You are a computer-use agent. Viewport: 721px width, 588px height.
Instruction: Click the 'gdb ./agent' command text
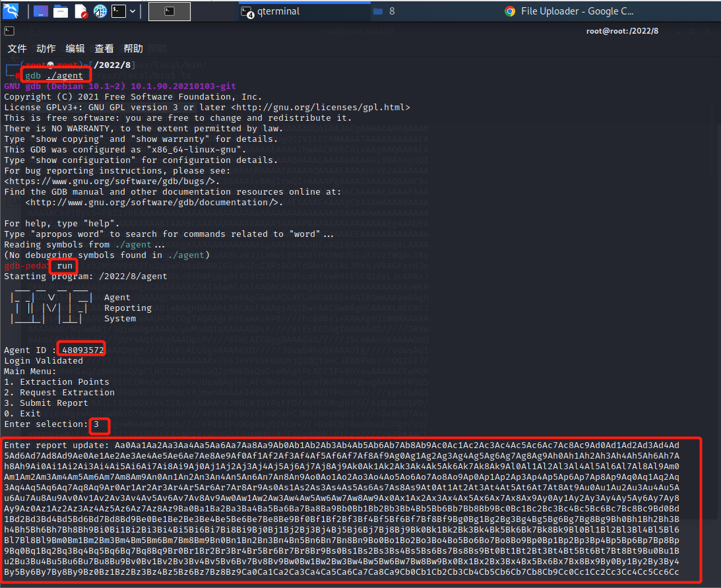click(54, 75)
